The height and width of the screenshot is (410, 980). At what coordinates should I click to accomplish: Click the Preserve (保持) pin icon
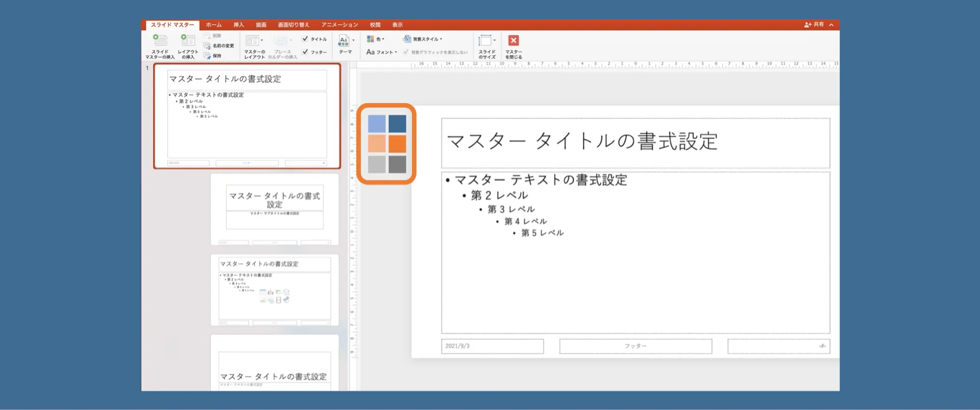coord(207,56)
